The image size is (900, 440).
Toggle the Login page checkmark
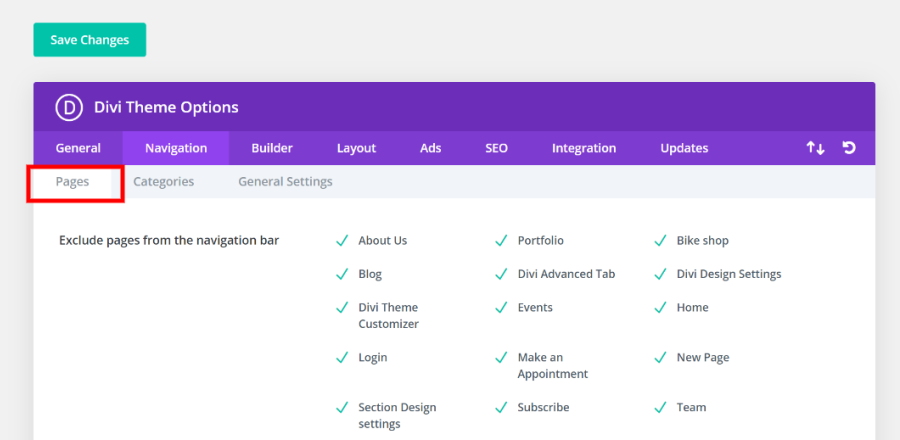point(342,357)
